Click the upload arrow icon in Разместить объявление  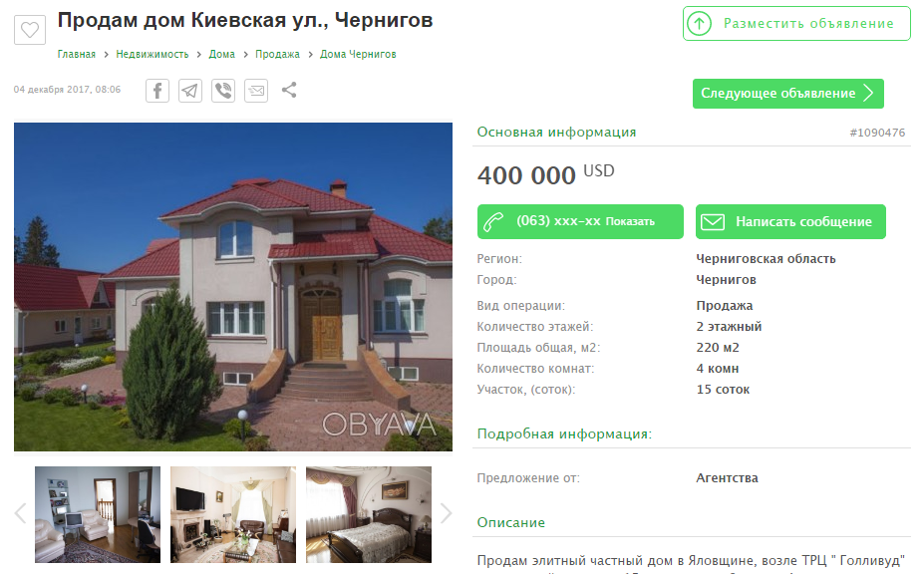(x=700, y=24)
